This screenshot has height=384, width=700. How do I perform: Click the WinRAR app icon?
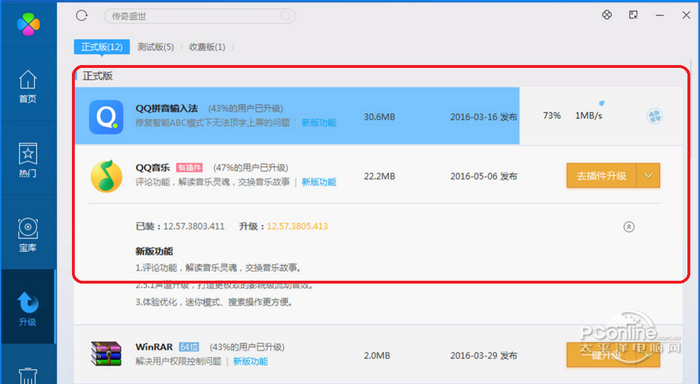pos(106,354)
